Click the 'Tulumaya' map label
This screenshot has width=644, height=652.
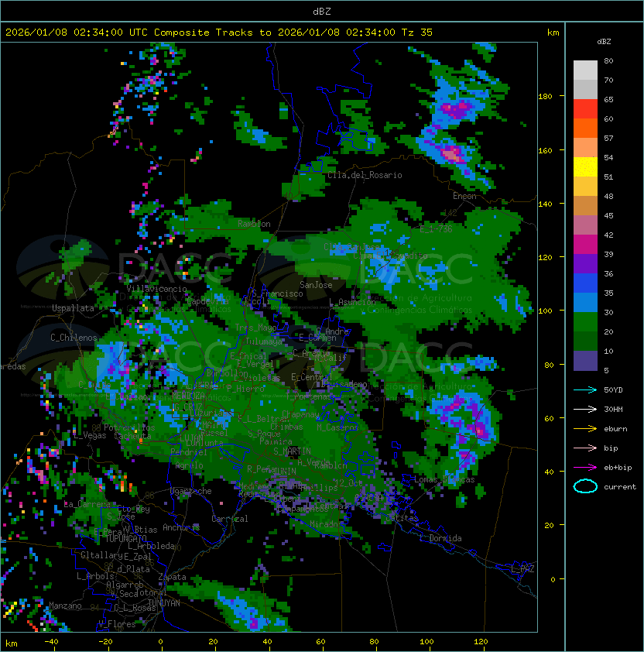click(264, 341)
